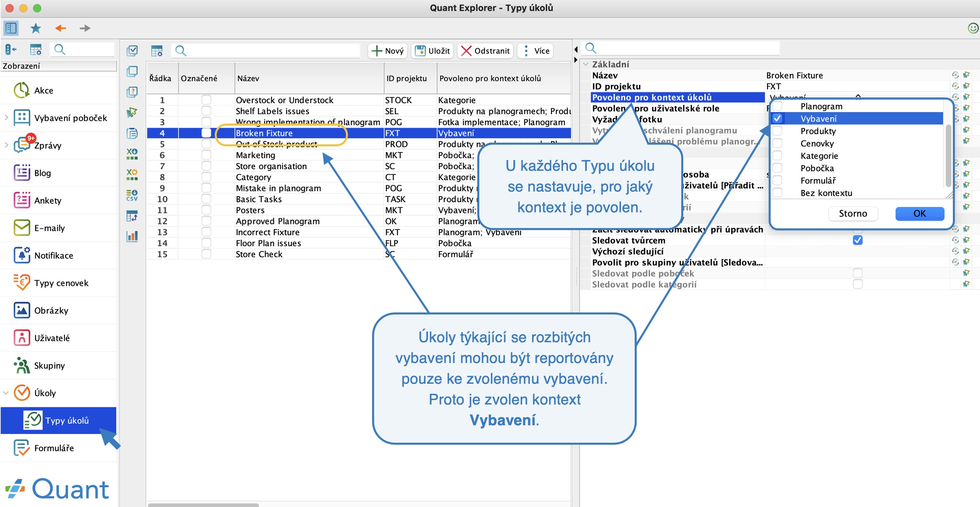Image resolution: width=980 pixels, height=507 pixels.
Task: Confirm with the OK button
Action: point(919,213)
